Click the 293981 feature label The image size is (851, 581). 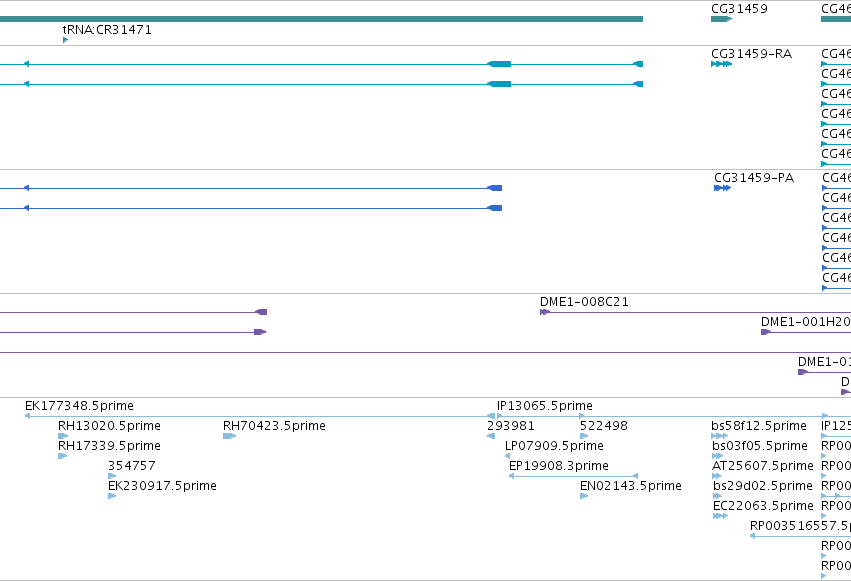511,426
